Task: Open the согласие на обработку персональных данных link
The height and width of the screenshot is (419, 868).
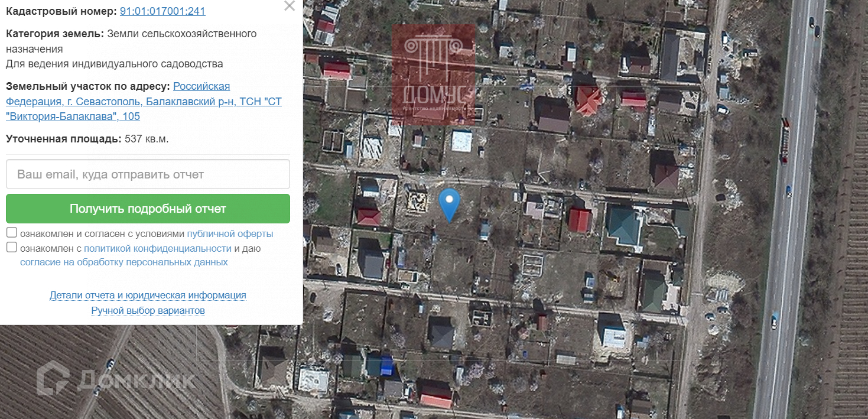Action: tap(124, 262)
